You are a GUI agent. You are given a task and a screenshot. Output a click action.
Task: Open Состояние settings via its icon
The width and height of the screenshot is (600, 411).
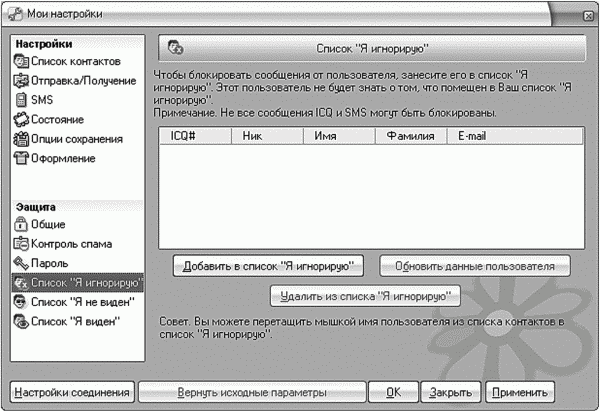pos(21,120)
